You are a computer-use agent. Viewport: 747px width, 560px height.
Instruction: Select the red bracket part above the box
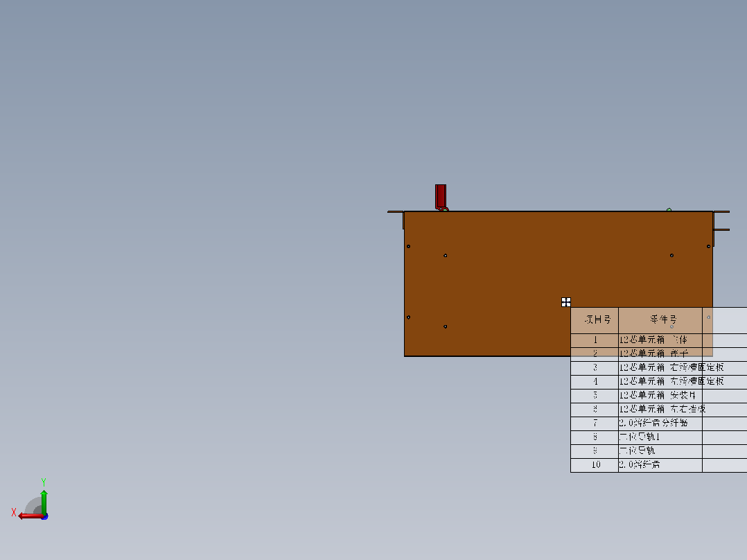pos(441,196)
